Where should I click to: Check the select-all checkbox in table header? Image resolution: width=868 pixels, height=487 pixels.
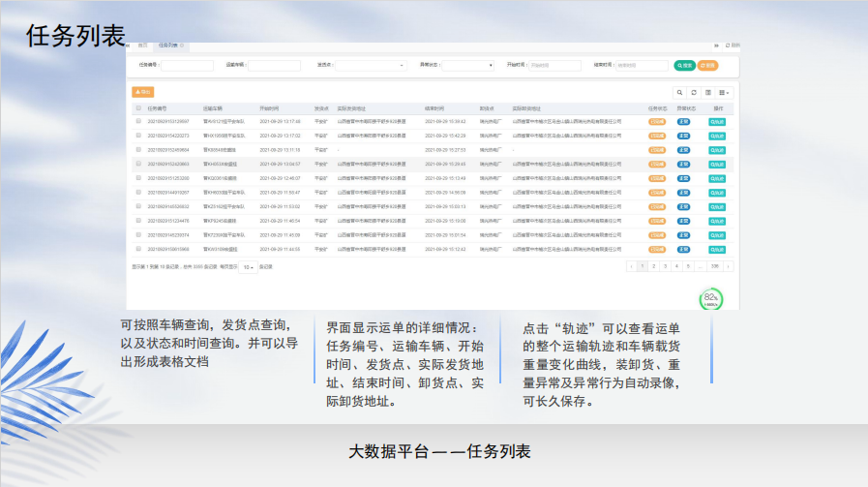click(x=138, y=108)
